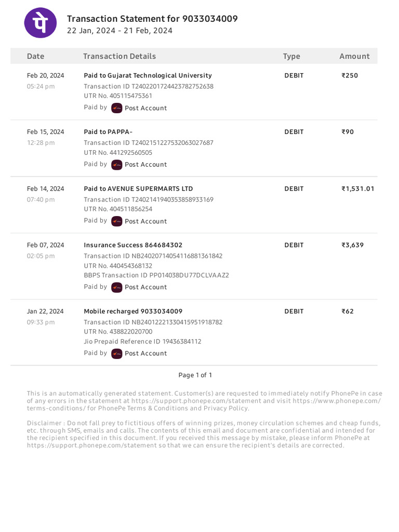Open the Insurance Success 864684302 entry

point(133,245)
